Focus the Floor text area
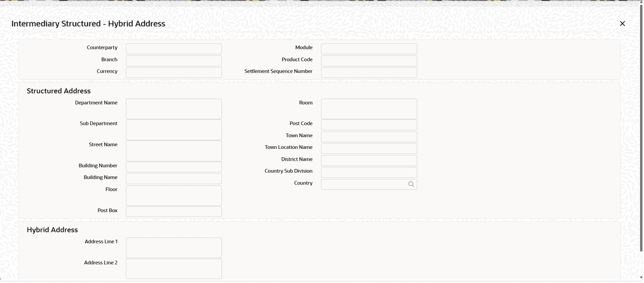Viewport: 644px width, 283px height. pyautogui.click(x=174, y=196)
